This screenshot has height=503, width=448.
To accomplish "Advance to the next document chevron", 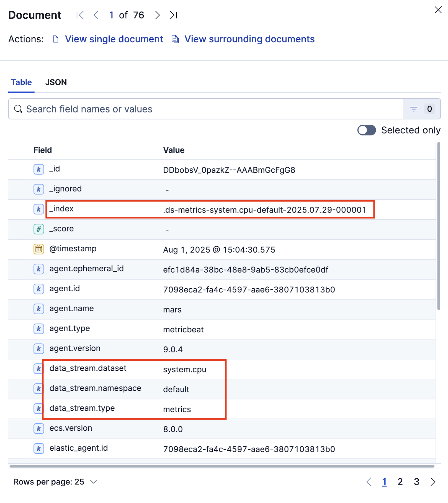I will click(157, 15).
